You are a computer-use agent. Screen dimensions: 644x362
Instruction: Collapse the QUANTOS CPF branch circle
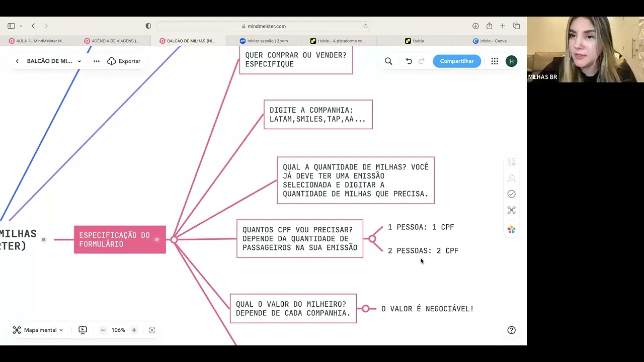point(372,239)
